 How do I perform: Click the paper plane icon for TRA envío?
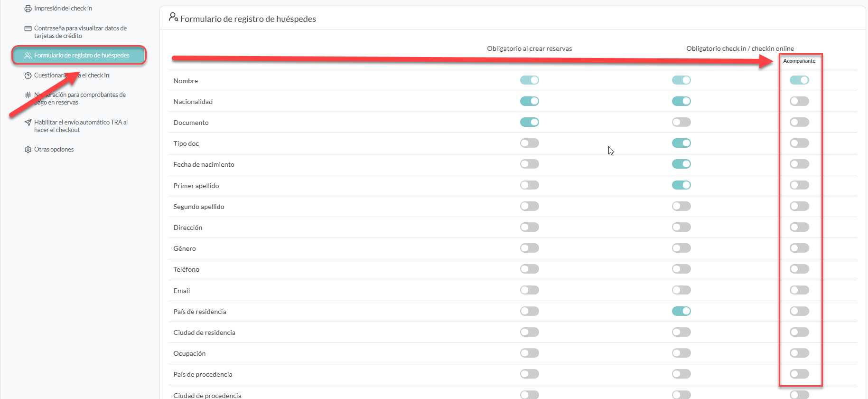tap(28, 123)
